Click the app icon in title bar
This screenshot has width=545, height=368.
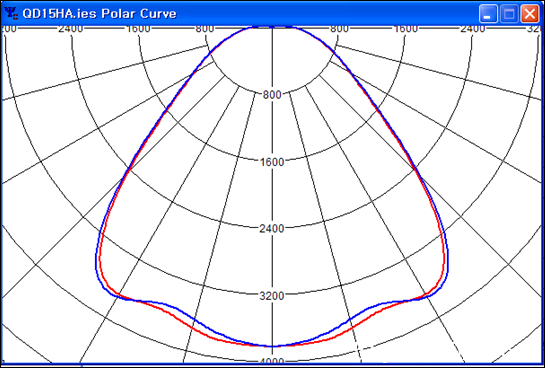pyautogui.click(x=11, y=14)
